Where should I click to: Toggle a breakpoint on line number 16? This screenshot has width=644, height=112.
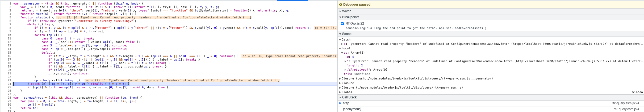tap(10, 56)
